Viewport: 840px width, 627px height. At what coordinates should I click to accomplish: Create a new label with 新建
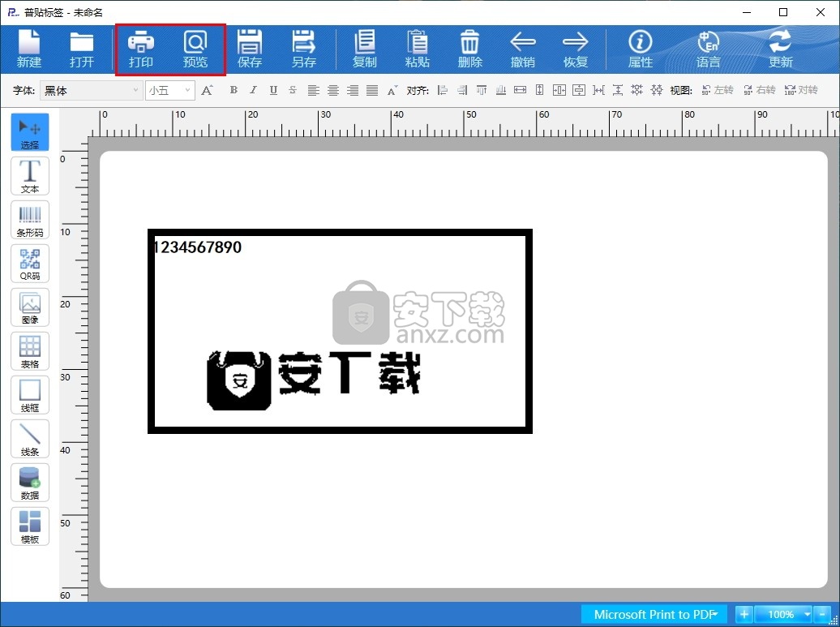coord(29,49)
